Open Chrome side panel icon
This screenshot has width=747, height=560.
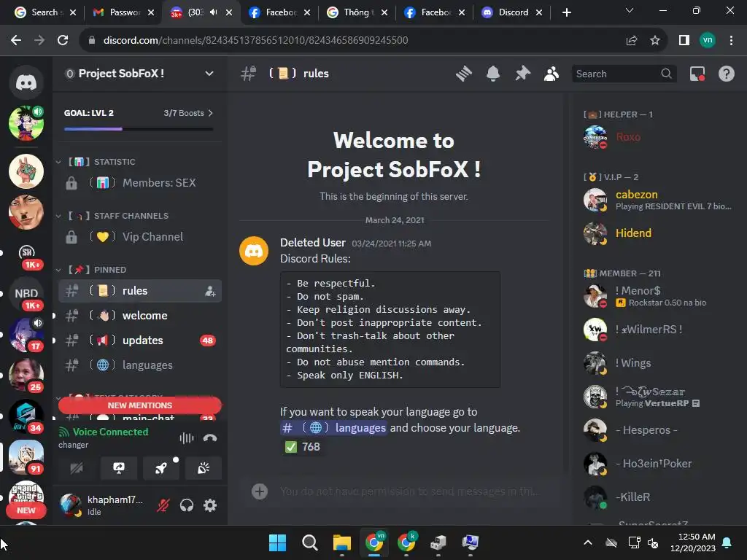coord(684,41)
